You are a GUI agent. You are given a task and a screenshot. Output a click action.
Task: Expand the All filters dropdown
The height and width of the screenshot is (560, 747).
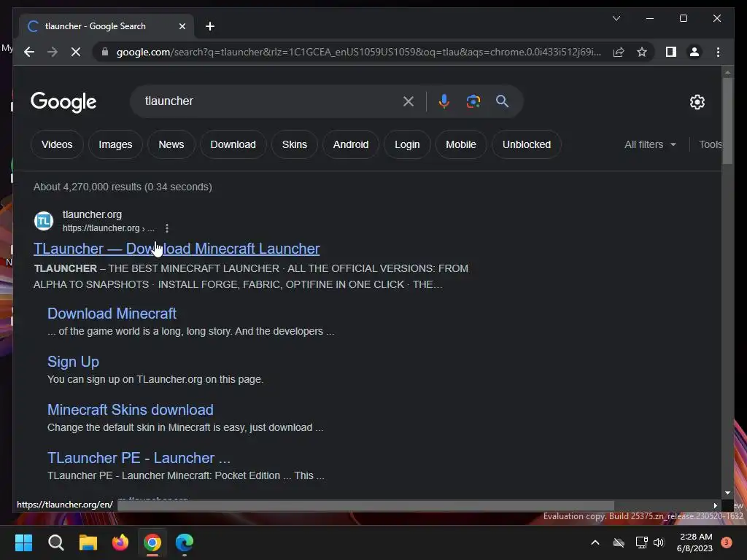[x=650, y=144]
